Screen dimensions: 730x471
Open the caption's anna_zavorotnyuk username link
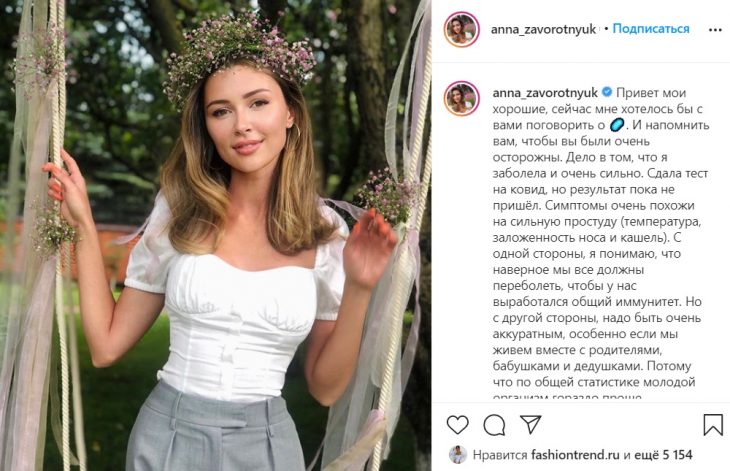pos(545,93)
